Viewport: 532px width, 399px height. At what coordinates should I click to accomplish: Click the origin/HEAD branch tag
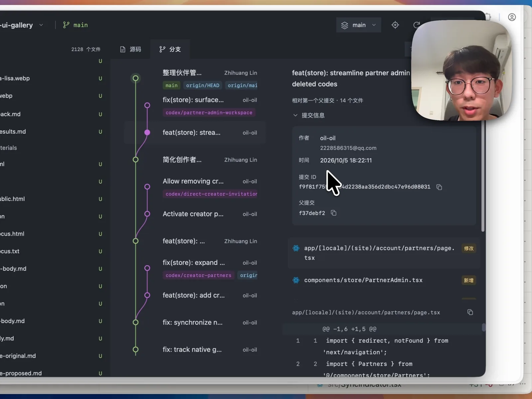point(203,85)
